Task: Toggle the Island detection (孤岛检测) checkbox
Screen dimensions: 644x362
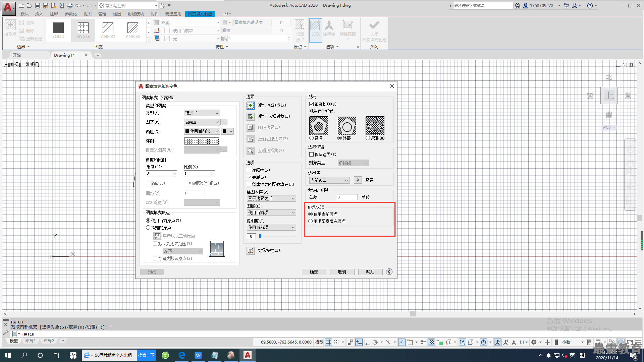Action: 312,104
